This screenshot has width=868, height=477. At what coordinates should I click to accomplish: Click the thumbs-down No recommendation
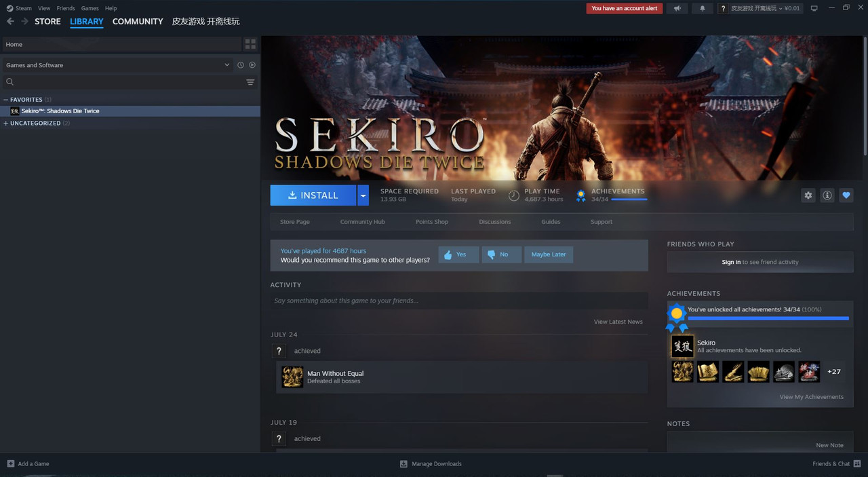tap(501, 254)
